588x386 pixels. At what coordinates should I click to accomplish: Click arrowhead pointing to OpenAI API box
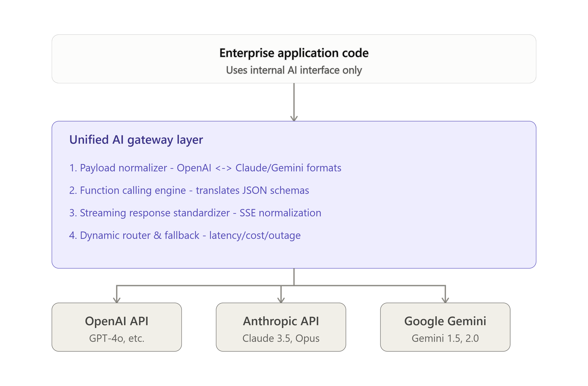(x=117, y=300)
